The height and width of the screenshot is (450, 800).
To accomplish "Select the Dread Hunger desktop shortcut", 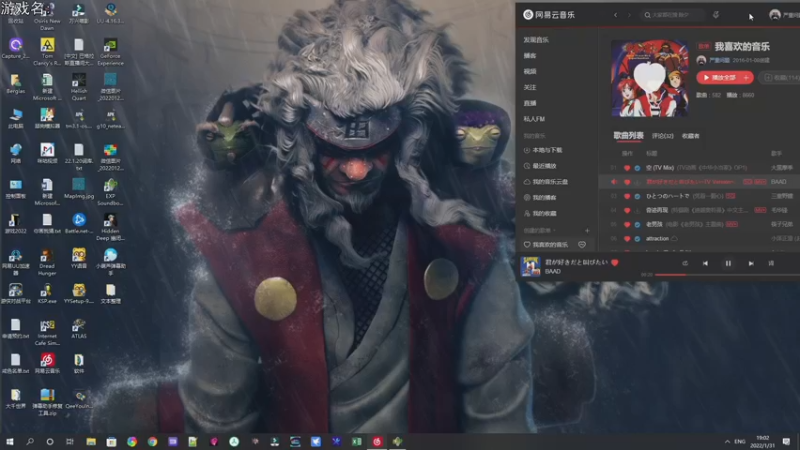I will (46, 262).
